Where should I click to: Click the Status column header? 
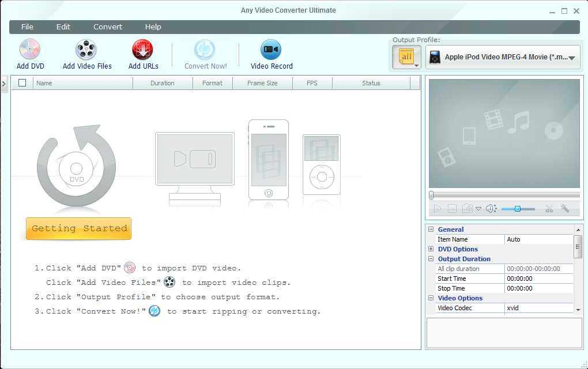(371, 83)
